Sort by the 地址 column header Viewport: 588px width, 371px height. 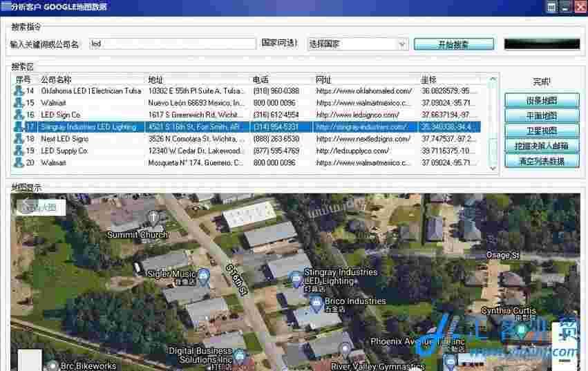[155, 79]
